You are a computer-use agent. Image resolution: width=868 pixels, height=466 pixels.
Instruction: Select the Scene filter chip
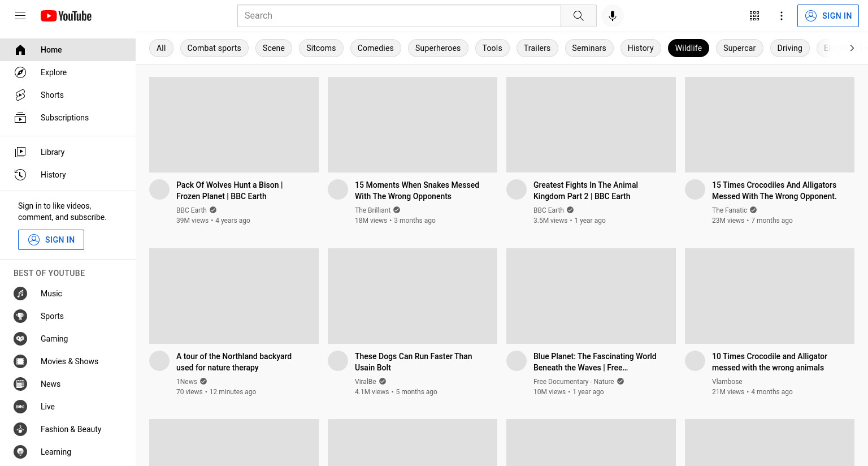(274, 48)
